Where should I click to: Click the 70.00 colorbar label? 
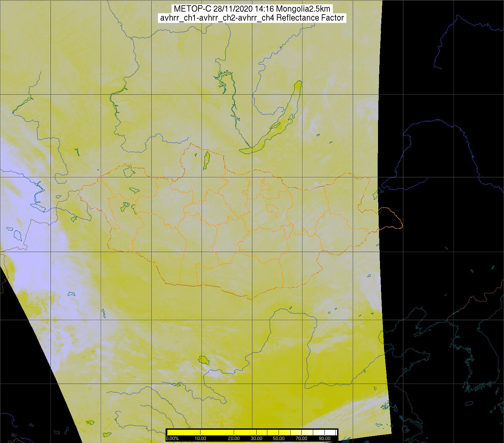(301, 438)
